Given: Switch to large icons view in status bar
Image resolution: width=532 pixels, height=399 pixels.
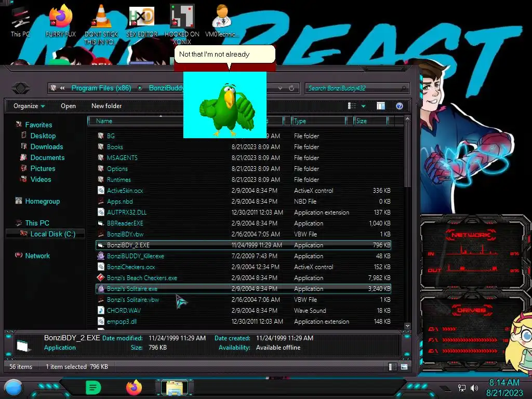Looking at the screenshot, I should [x=404, y=367].
